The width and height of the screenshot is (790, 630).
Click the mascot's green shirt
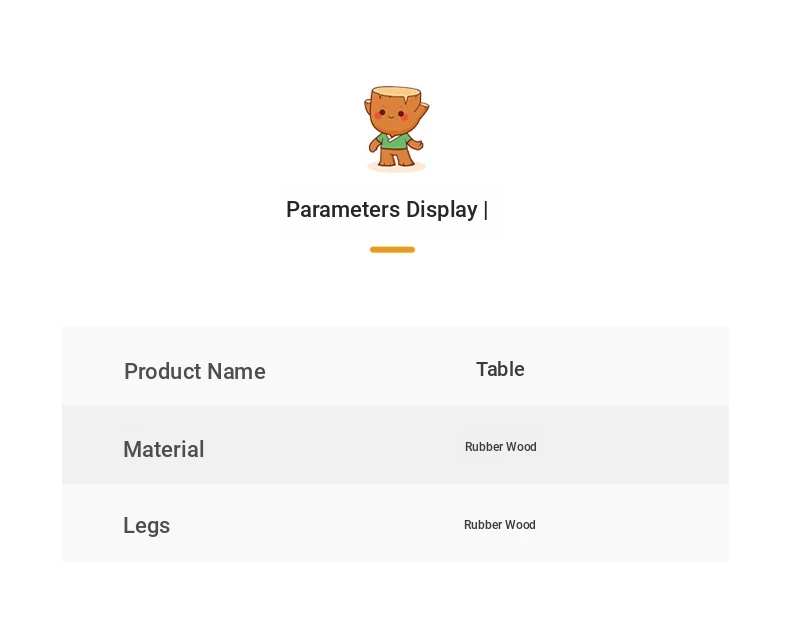click(x=393, y=141)
